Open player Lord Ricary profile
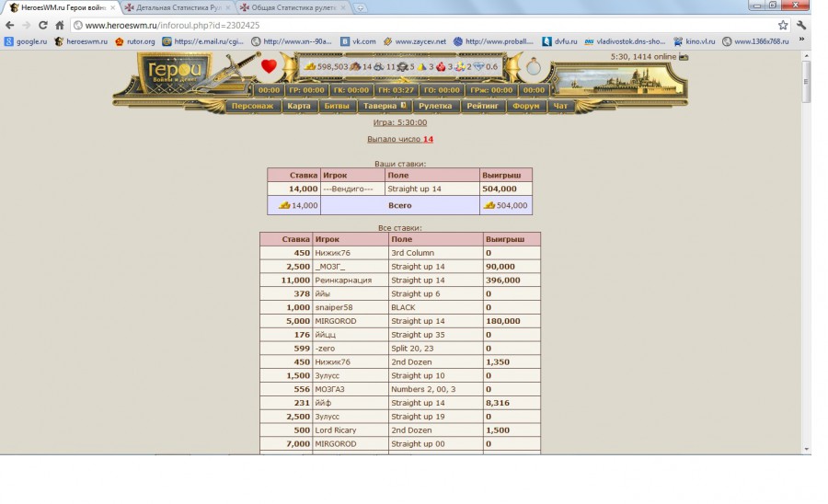The height and width of the screenshot is (504, 828). click(x=335, y=430)
